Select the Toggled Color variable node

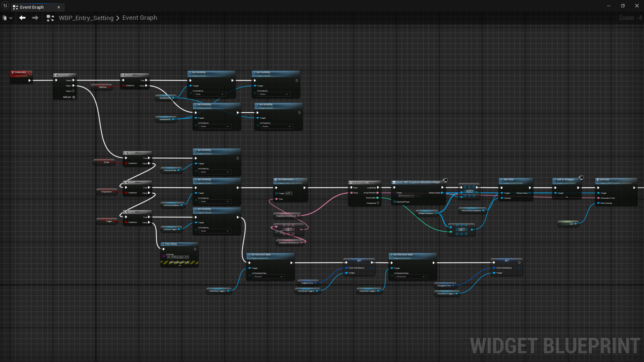click(307, 283)
